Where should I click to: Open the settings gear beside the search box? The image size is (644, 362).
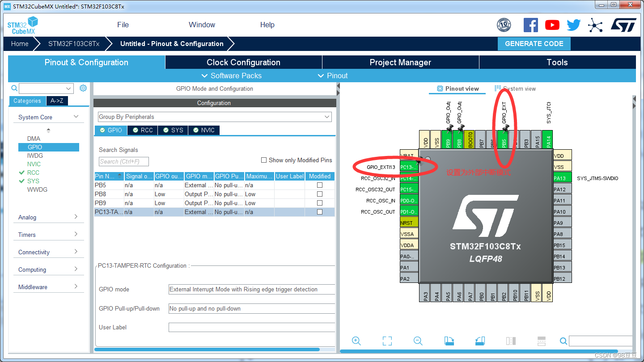(x=83, y=88)
